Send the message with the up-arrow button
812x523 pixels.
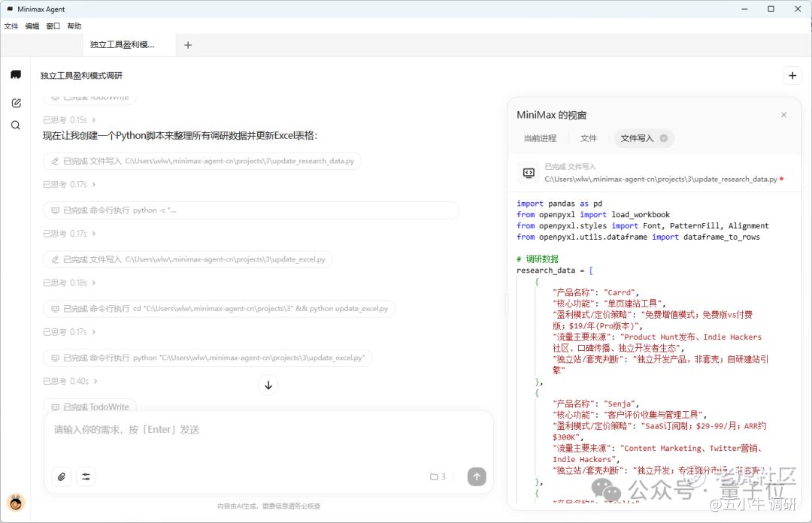(x=477, y=476)
